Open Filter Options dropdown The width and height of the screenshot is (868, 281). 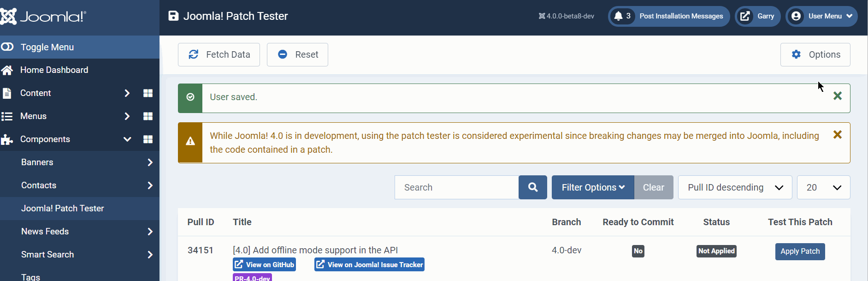click(x=593, y=187)
